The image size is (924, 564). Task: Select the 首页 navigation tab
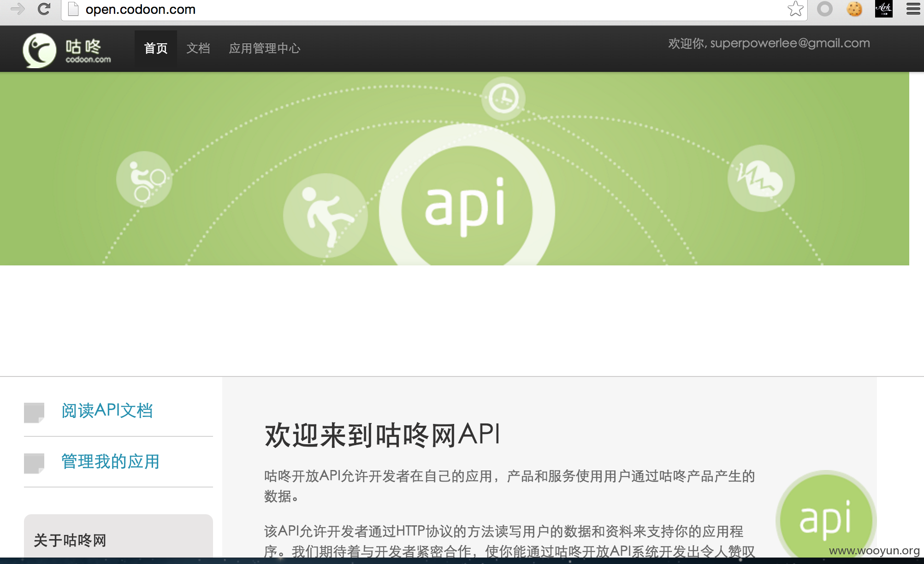pos(156,48)
